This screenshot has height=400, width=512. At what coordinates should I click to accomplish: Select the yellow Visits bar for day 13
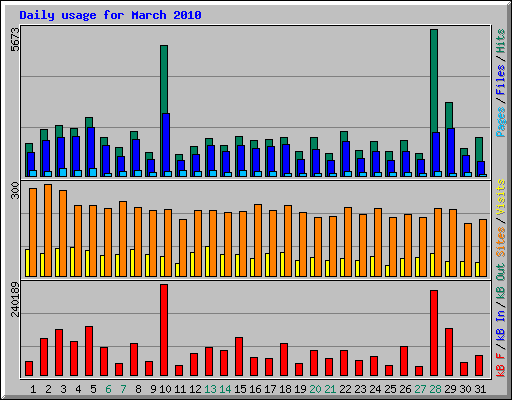[x=207, y=262]
